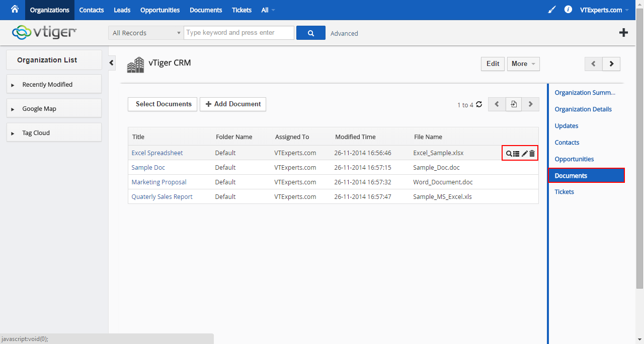Edit the Excel Spreadsheet row pencil
This screenshot has height=344, width=644.
coord(525,154)
